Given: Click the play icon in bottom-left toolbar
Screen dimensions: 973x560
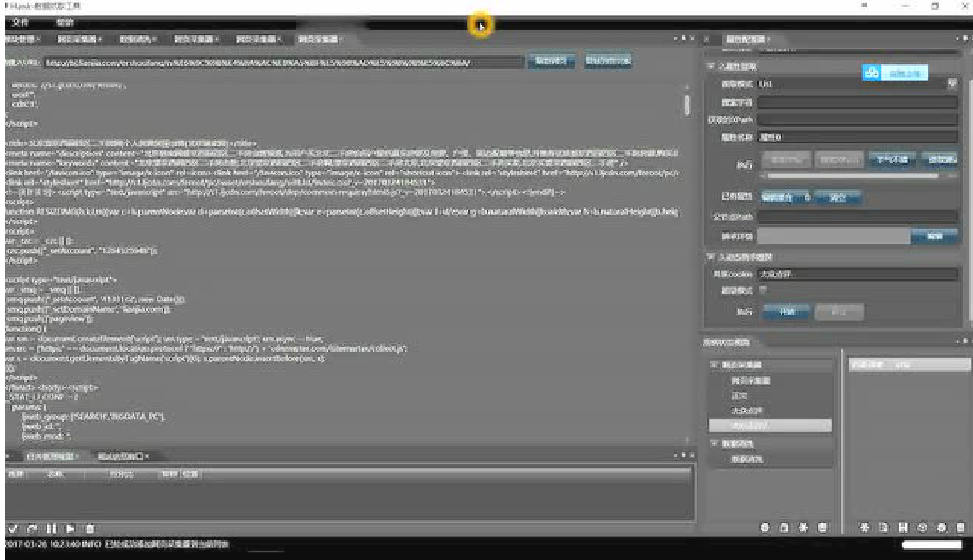Looking at the screenshot, I should pyautogui.click(x=70, y=529).
